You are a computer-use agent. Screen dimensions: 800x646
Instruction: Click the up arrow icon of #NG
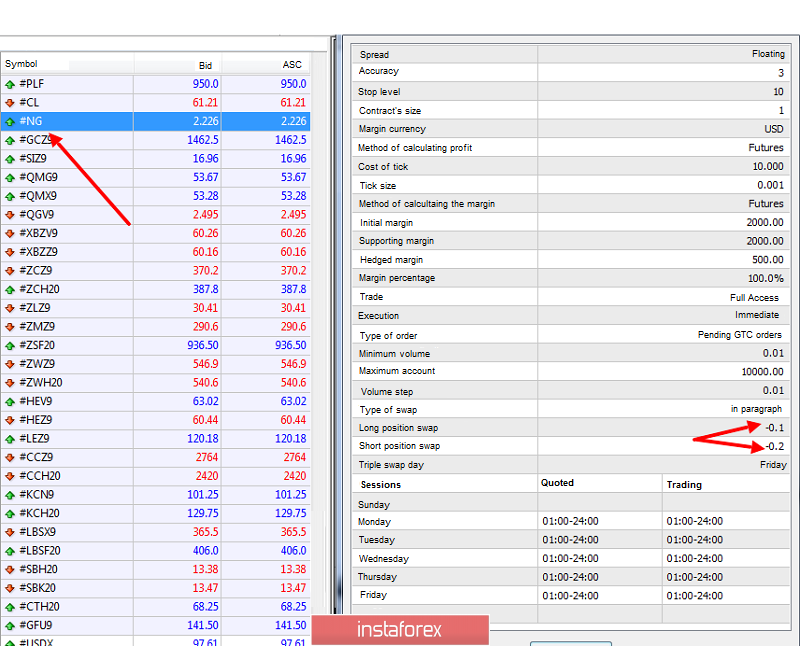click(x=10, y=122)
